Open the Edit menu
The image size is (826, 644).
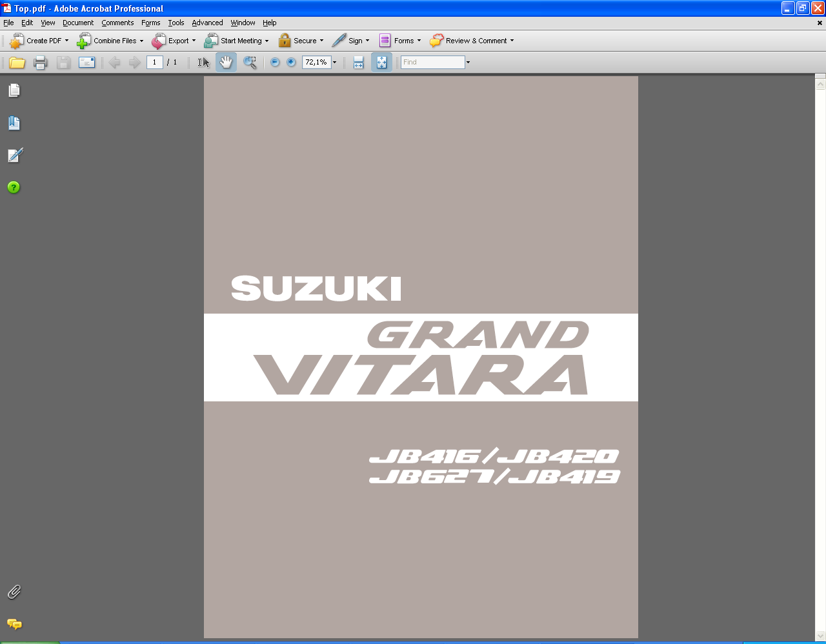[x=27, y=23]
